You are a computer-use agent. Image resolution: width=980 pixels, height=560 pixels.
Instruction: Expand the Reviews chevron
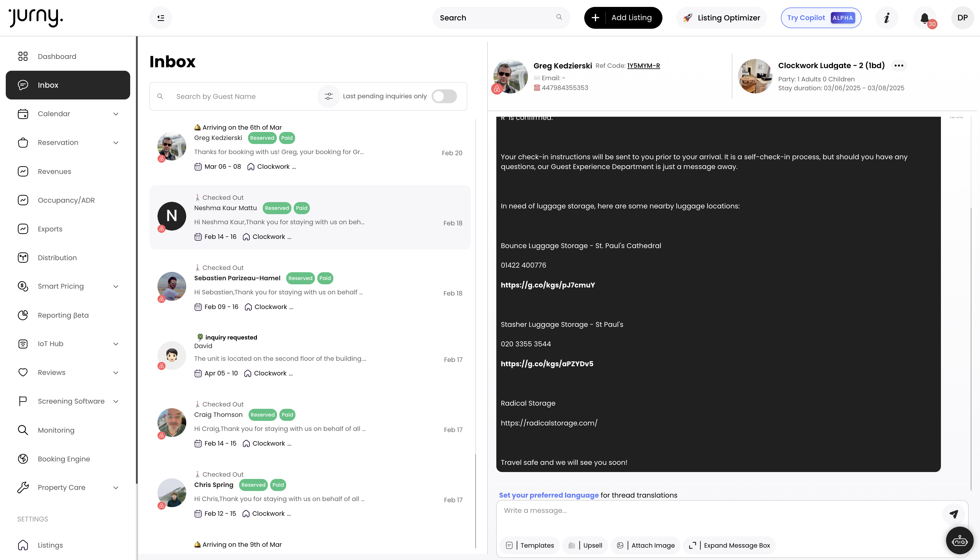coord(116,373)
